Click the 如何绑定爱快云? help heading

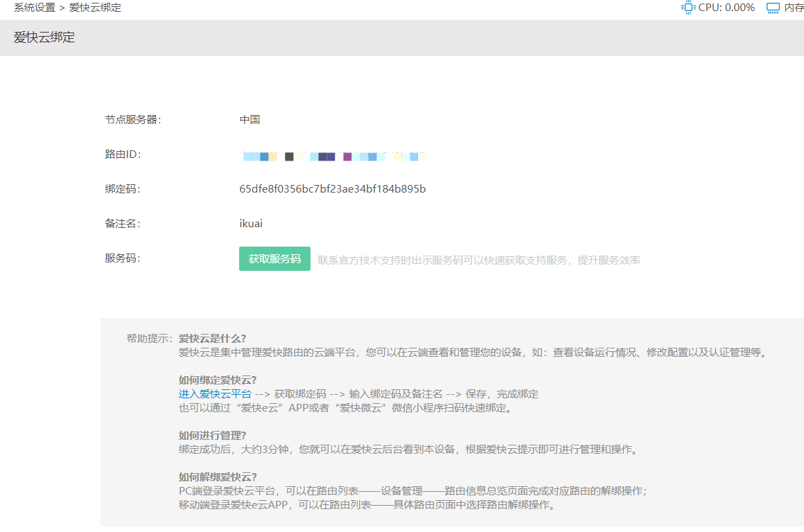pos(218,380)
